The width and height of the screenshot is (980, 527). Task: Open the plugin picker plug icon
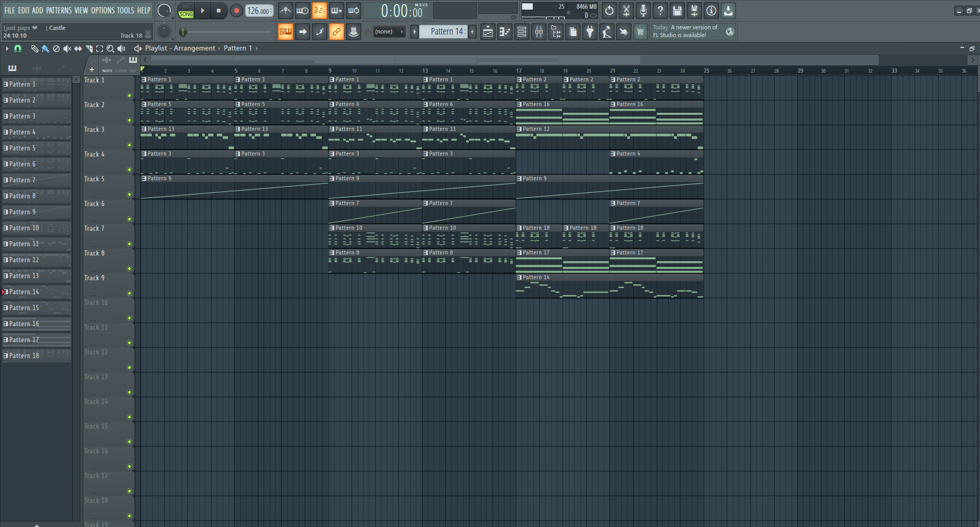(x=590, y=32)
